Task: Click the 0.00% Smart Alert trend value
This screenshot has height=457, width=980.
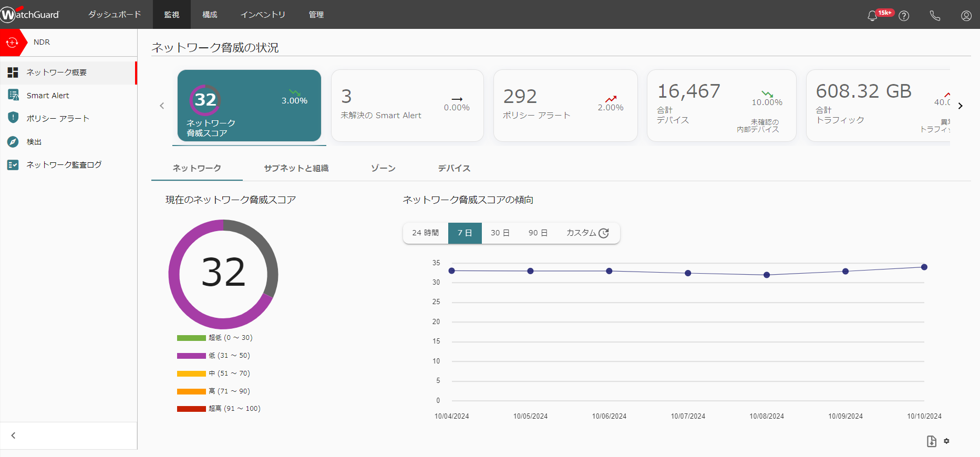Action: click(457, 108)
